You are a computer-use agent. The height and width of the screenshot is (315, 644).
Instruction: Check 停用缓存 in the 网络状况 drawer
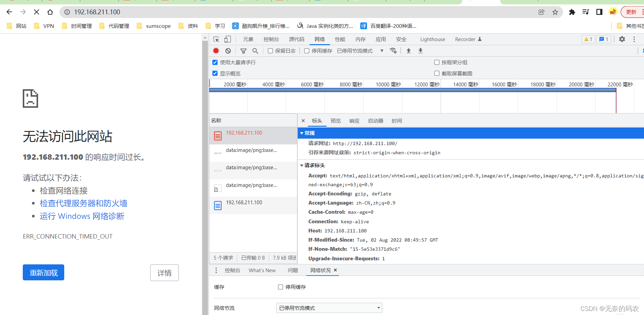[x=280, y=287]
